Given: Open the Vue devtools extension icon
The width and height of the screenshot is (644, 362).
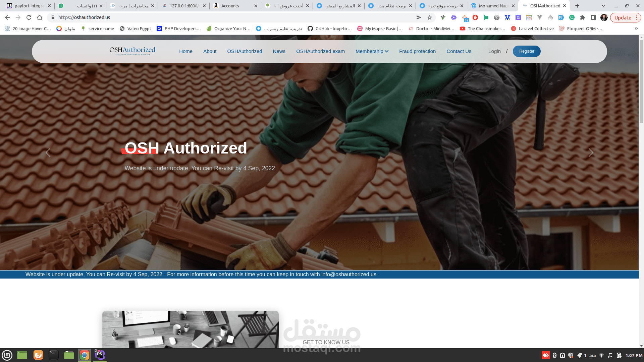Looking at the screenshot, I should click(540, 17).
